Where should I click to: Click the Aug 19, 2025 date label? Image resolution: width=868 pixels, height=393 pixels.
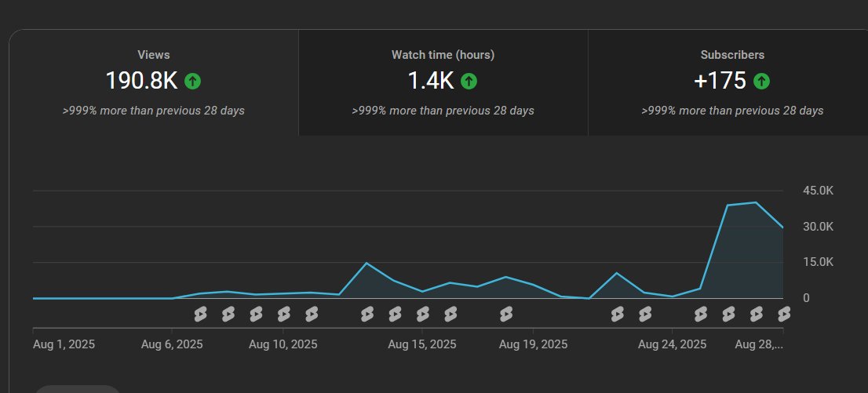pos(533,345)
